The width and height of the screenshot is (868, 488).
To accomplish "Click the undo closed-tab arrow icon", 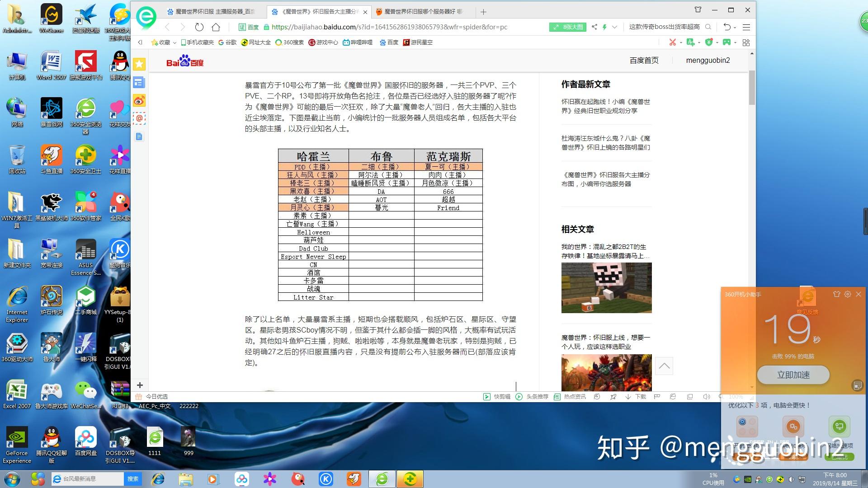I will [726, 27].
